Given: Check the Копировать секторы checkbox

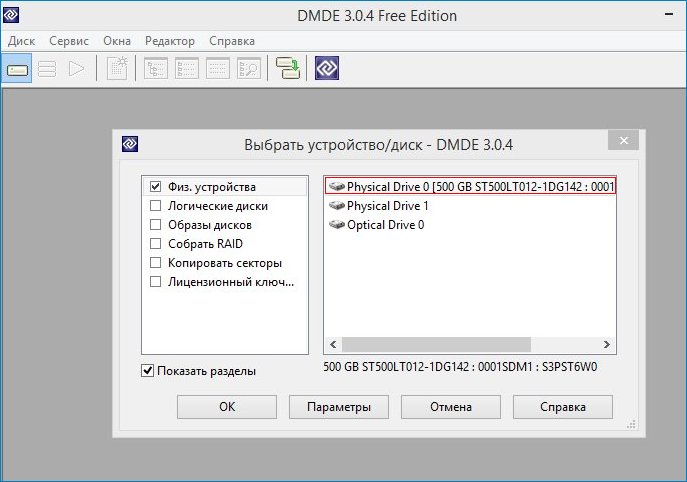Looking at the screenshot, I should (156, 262).
